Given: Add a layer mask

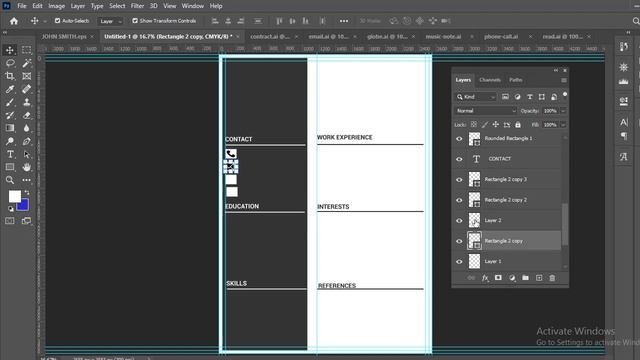Looking at the screenshot, I should (x=498, y=278).
